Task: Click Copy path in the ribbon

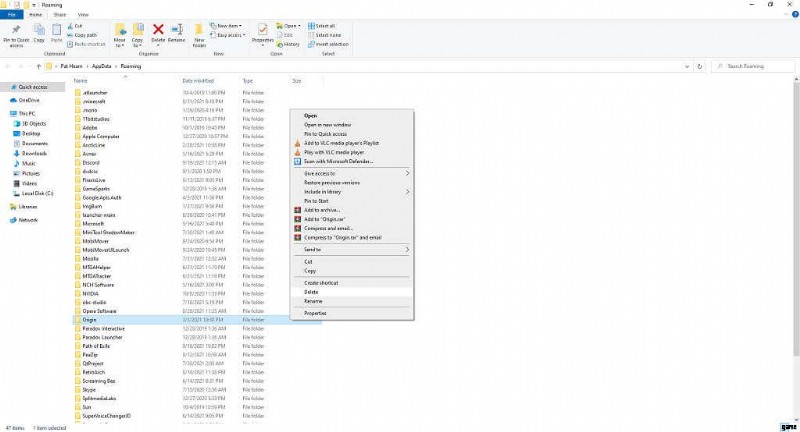Action: pos(82,35)
